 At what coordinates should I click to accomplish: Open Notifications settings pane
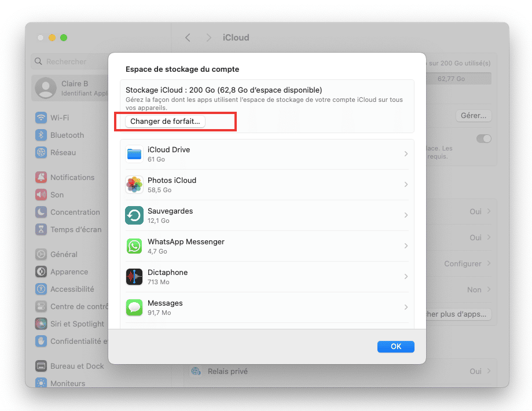(71, 177)
